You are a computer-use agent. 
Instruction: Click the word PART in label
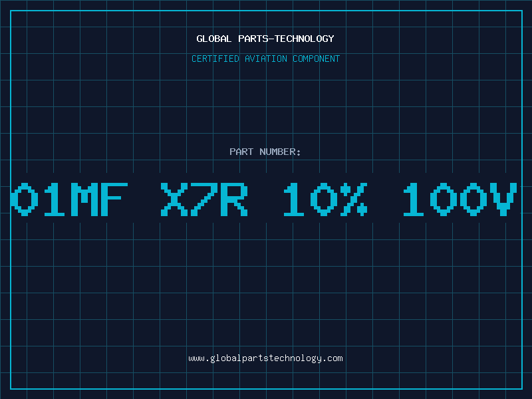tap(241, 152)
